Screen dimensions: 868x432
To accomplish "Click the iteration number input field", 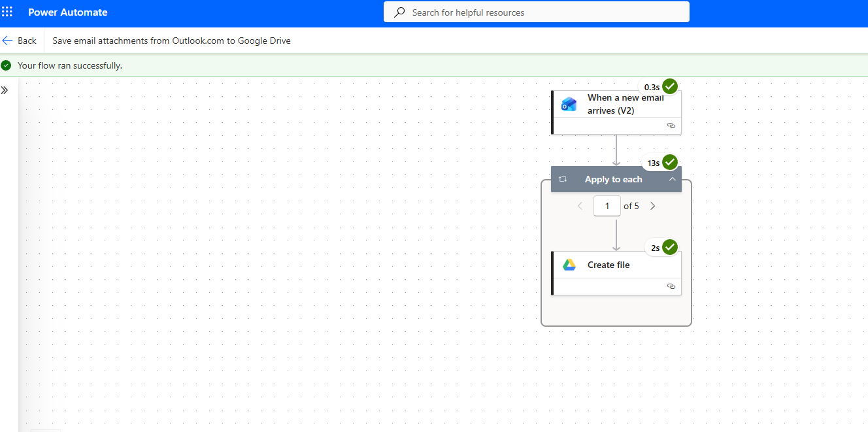I will 607,206.
